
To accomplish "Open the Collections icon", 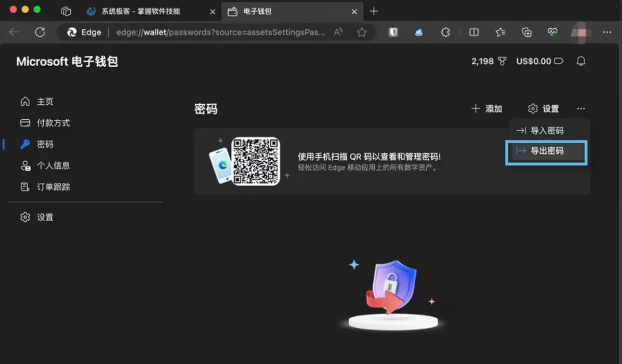I will [x=526, y=32].
